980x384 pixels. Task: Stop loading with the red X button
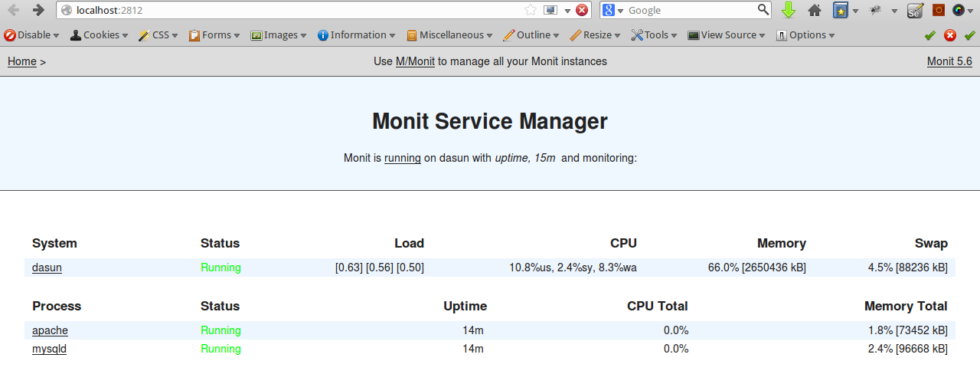(x=582, y=10)
